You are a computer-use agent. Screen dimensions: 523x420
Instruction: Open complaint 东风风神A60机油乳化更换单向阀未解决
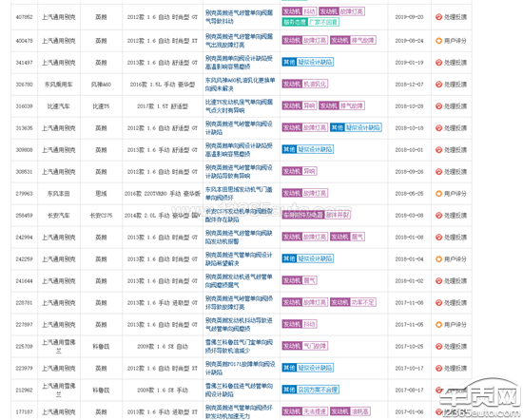[240, 85]
